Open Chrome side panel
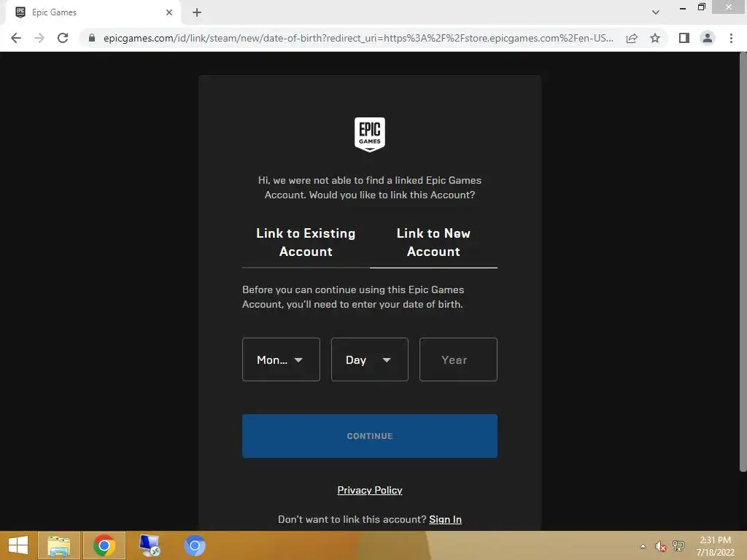This screenshot has width=747, height=560. [684, 38]
